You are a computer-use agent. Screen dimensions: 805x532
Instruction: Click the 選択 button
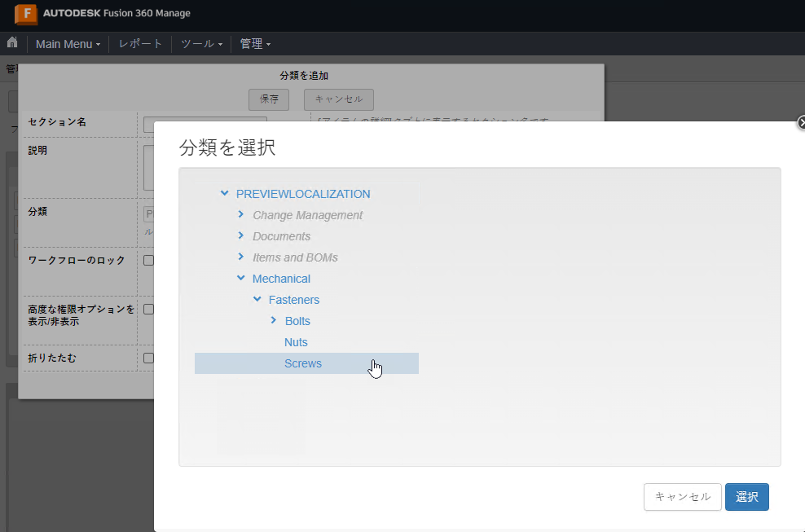tap(747, 497)
